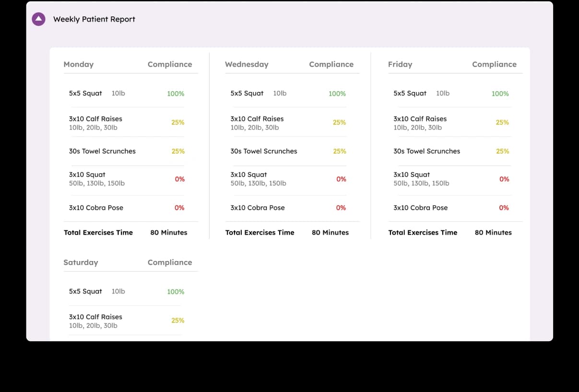Click Monday's 80 Minutes total
The width and height of the screenshot is (579, 392).
coord(169,233)
